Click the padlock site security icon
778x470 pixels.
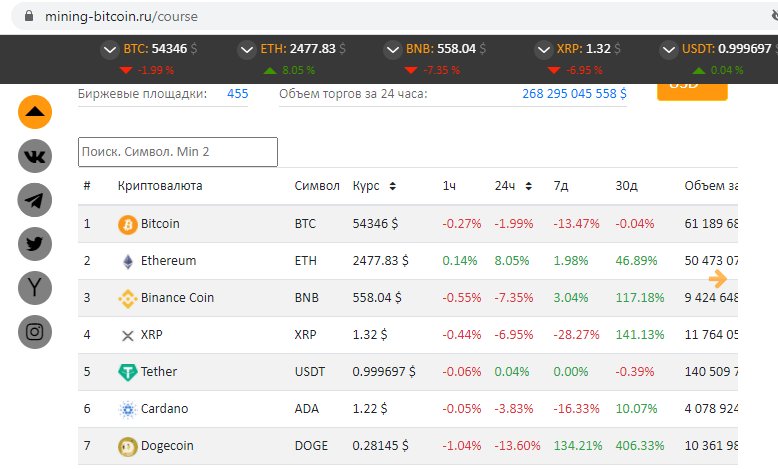29,16
